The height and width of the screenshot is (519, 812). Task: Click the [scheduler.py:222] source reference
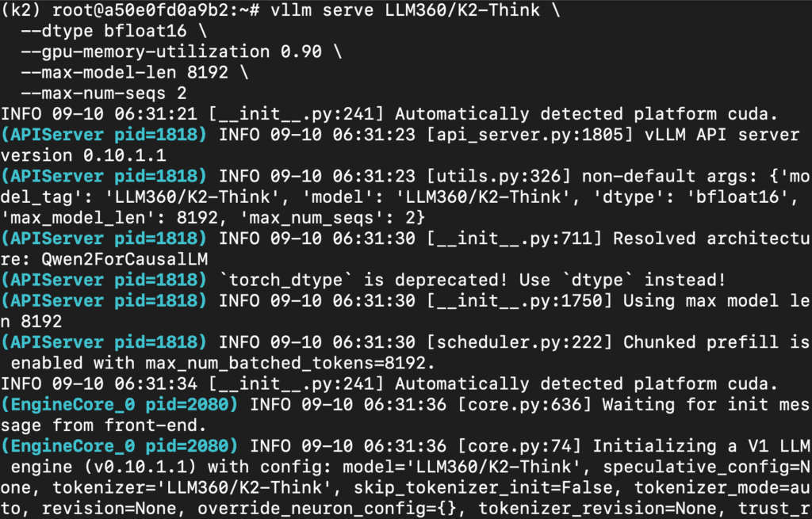pyautogui.click(x=519, y=342)
